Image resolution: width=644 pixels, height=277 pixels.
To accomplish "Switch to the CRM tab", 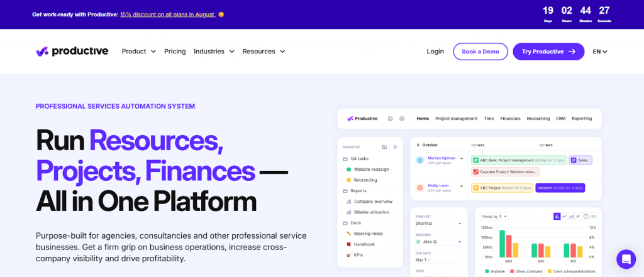I will click(560, 119).
